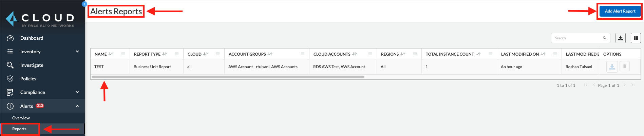Screen dimensions: 644x136
Task: Expand the Compliance menu chevron
Action: pos(77,92)
